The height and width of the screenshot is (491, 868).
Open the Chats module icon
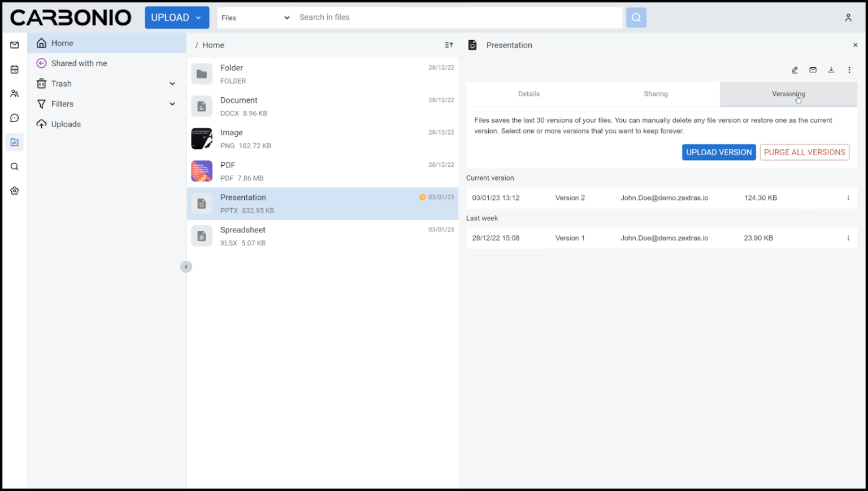coord(15,118)
